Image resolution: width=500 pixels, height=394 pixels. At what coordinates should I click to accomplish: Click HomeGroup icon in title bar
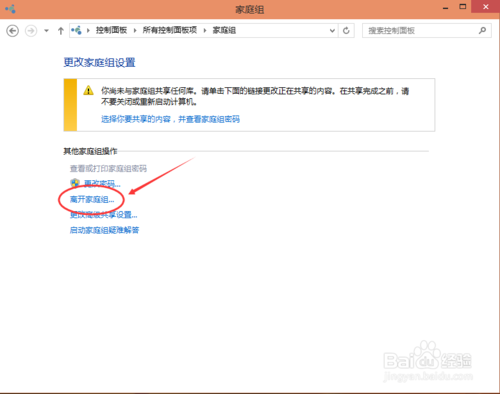tap(10, 9)
